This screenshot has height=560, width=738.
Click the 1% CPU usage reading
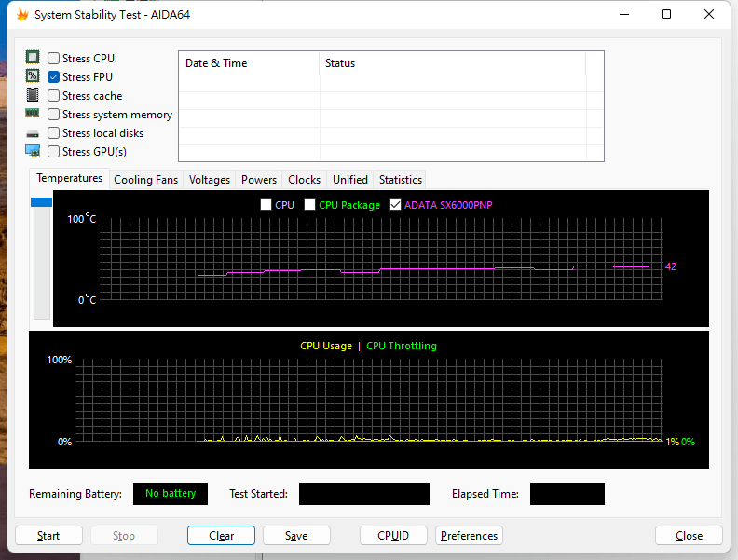click(672, 442)
